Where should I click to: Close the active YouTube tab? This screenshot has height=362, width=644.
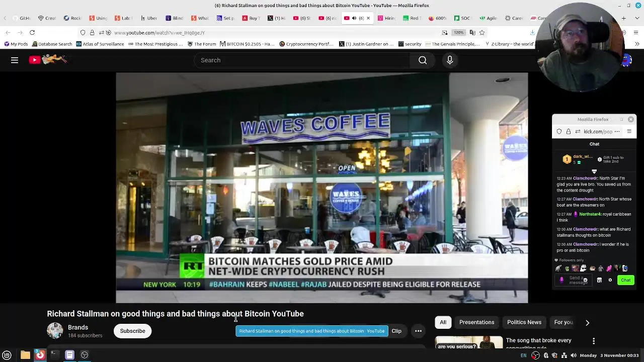click(x=368, y=18)
